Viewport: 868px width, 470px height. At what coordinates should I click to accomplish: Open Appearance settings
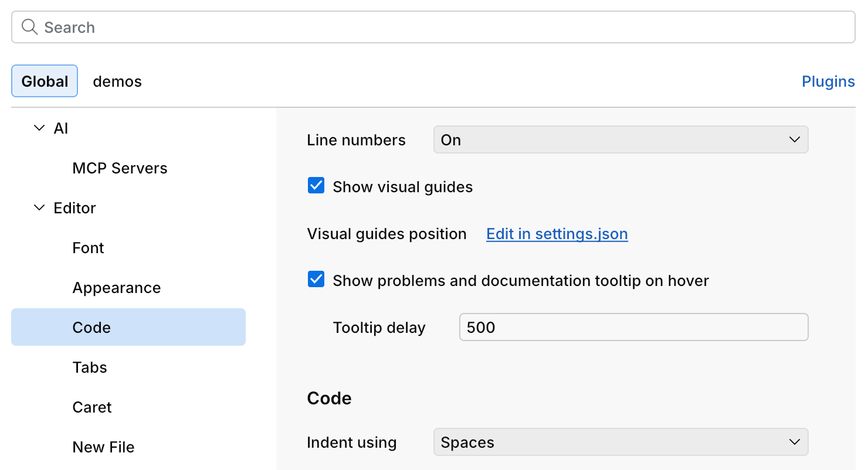click(116, 287)
